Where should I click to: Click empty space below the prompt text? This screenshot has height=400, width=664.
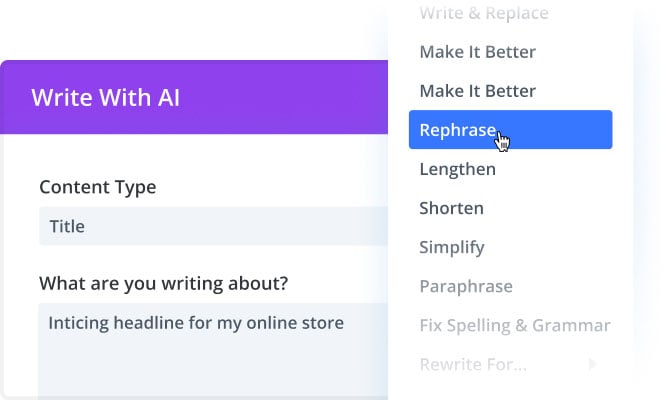(x=200, y=370)
